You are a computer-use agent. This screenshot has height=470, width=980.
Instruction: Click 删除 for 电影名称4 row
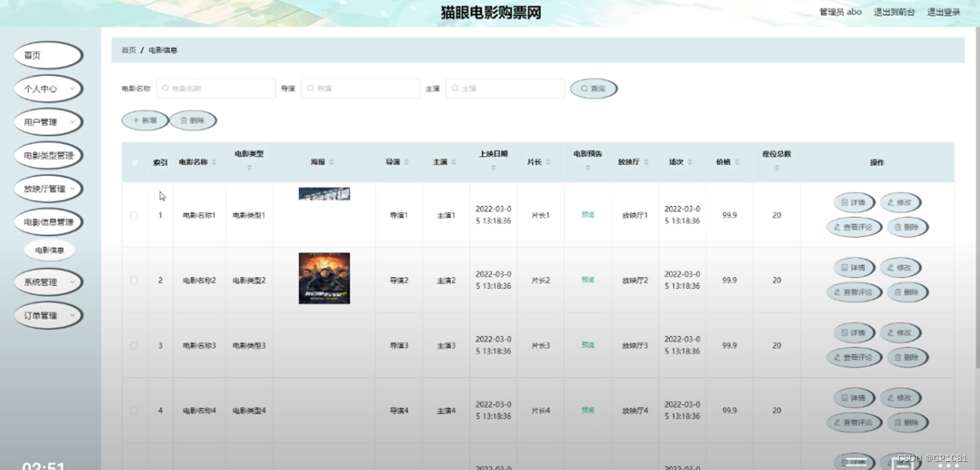tap(908, 423)
